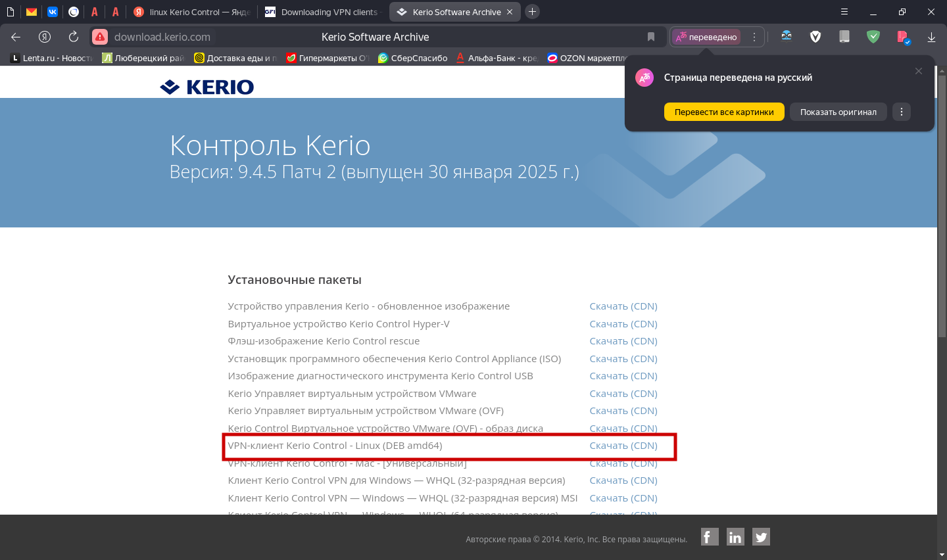
Task: Open the pinned VK tab
Action: click(53, 12)
